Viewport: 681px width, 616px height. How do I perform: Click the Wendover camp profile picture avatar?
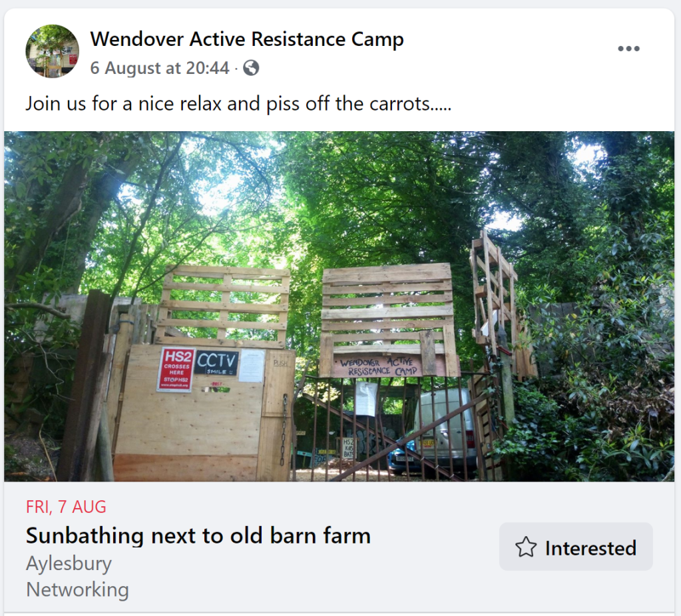coord(52,51)
